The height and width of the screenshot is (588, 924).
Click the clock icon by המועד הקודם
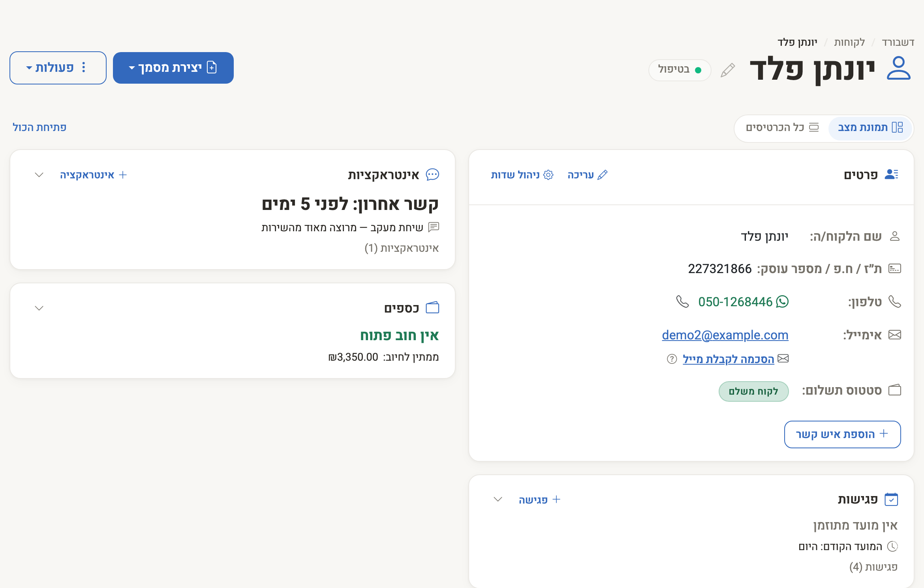click(892, 547)
